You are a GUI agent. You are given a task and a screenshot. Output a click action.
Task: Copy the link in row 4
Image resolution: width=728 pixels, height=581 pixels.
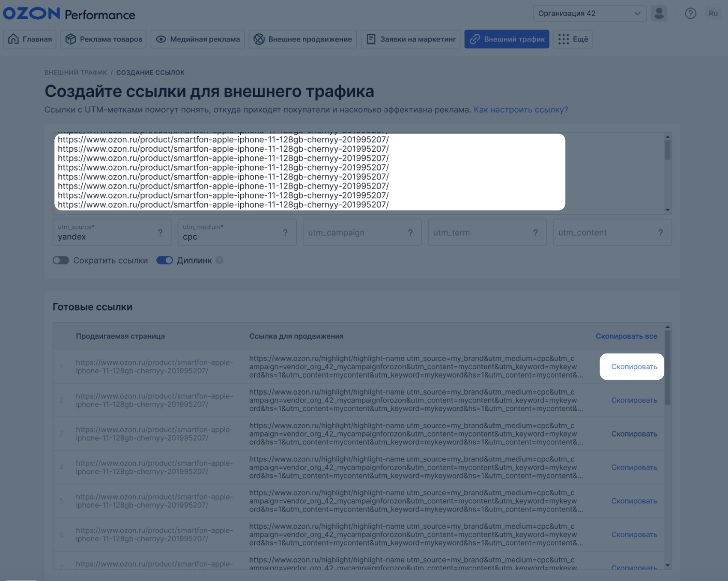click(634, 467)
